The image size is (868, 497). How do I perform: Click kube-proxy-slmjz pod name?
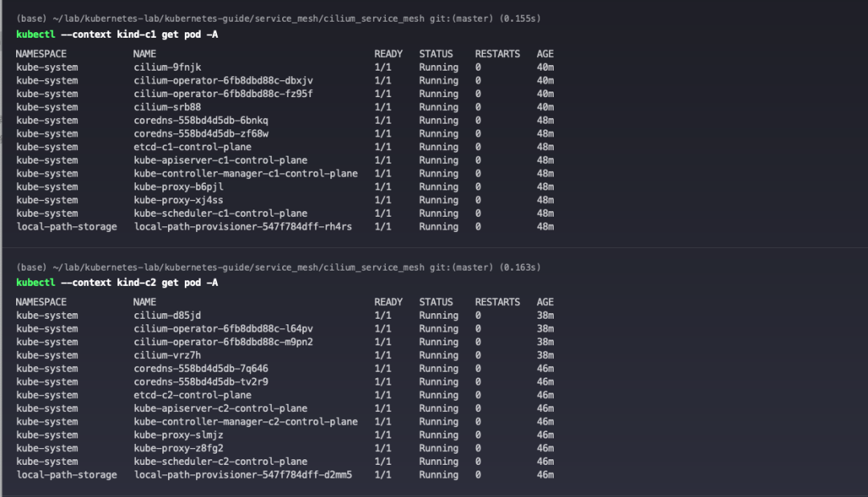click(178, 435)
